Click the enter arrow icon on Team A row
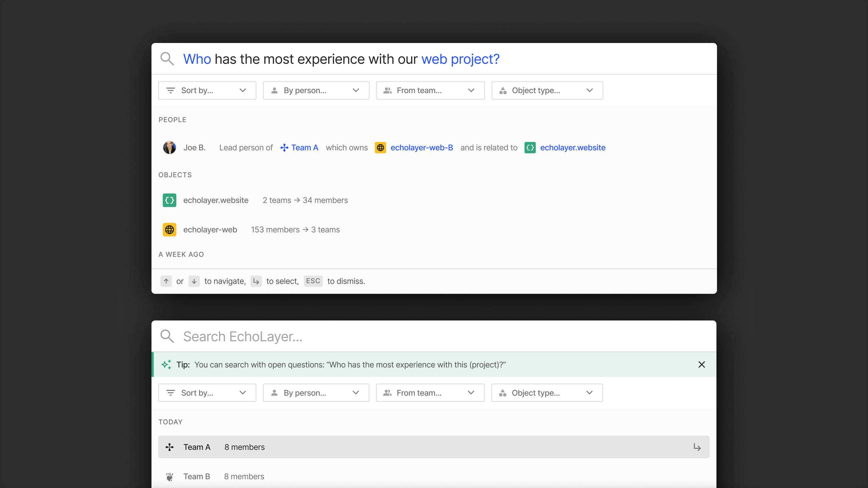This screenshot has width=868, height=488. point(697,447)
